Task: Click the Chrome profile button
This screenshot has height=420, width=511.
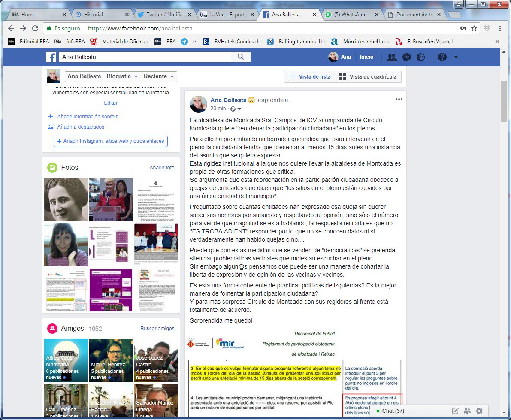Action: coord(459,5)
